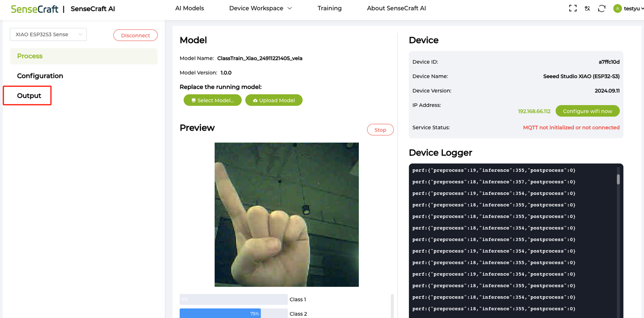644x318 pixels.
Task: Click the preview results scrollbar
Action: pyautogui.click(x=392, y=306)
